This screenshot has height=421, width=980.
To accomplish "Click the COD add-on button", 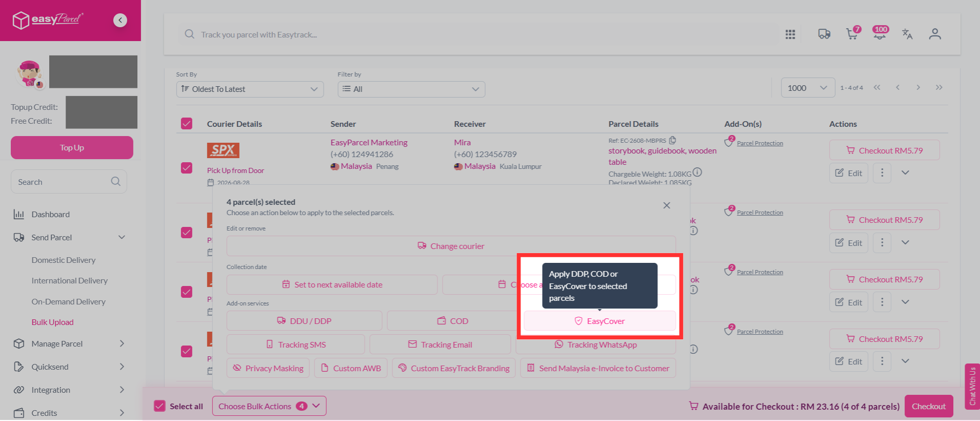I will pyautogui.click(x=453, y=321).
